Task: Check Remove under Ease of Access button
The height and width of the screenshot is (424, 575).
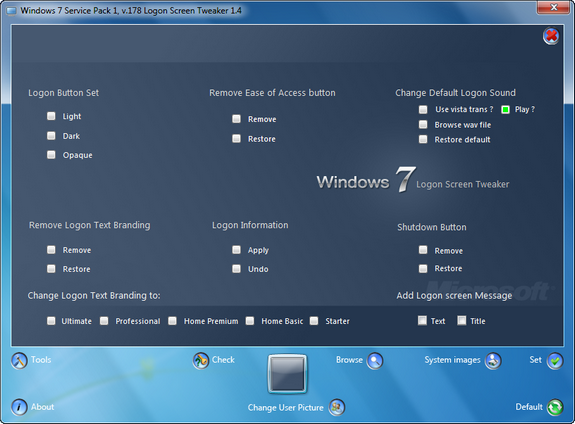Action: click(x=237, y=119)
